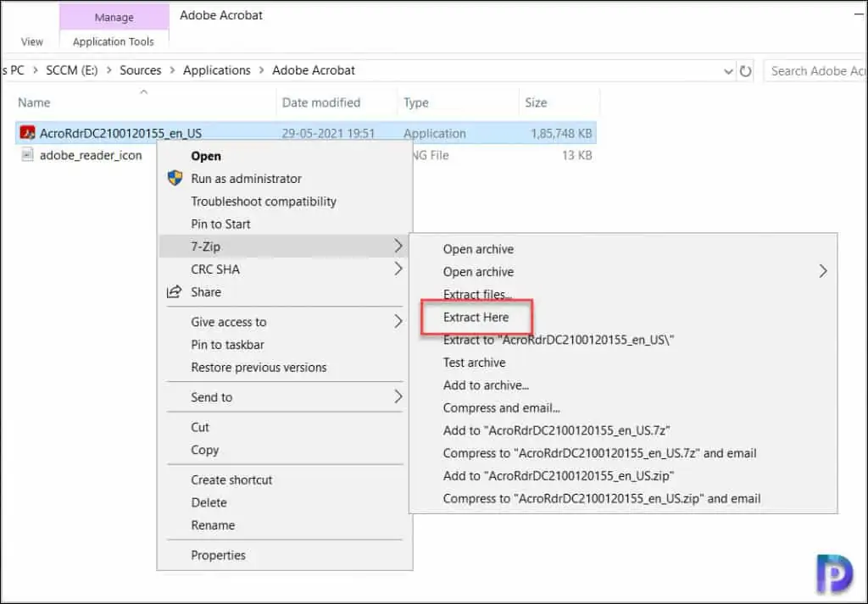
Task: Expand the Give access to submenu arrow
Action: click(398, 321)
